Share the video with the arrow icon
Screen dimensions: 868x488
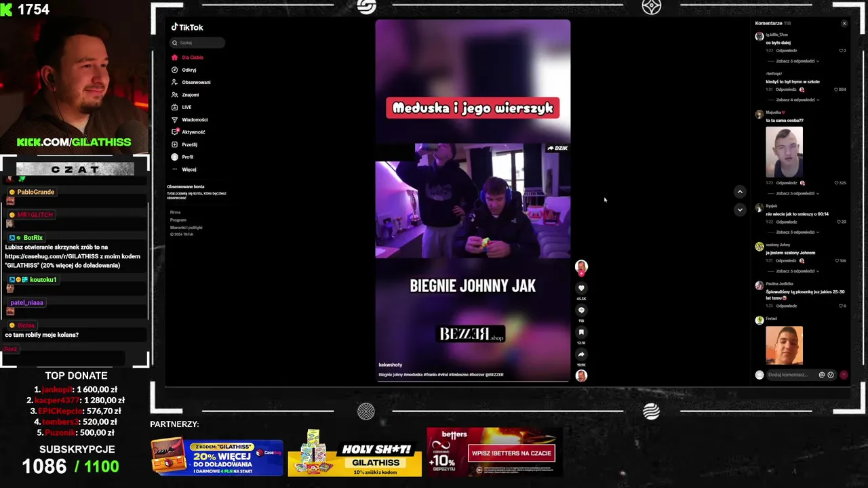click(581, 354)
